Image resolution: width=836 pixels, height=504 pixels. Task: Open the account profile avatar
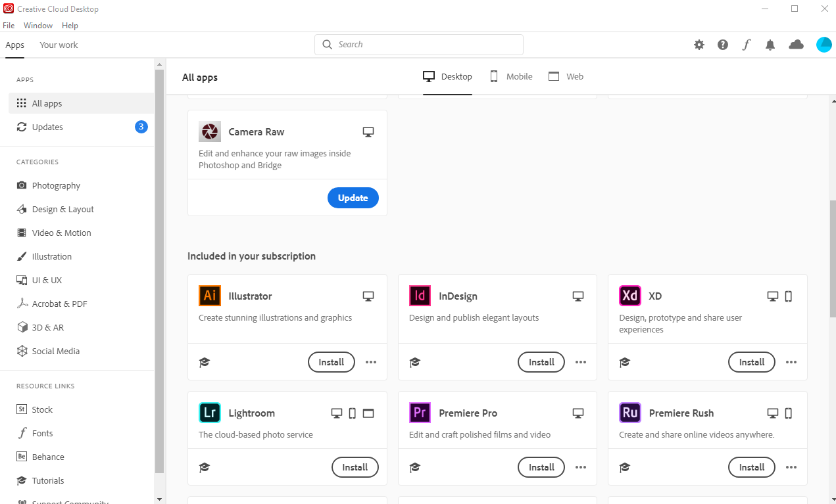(x=824, y=45)
